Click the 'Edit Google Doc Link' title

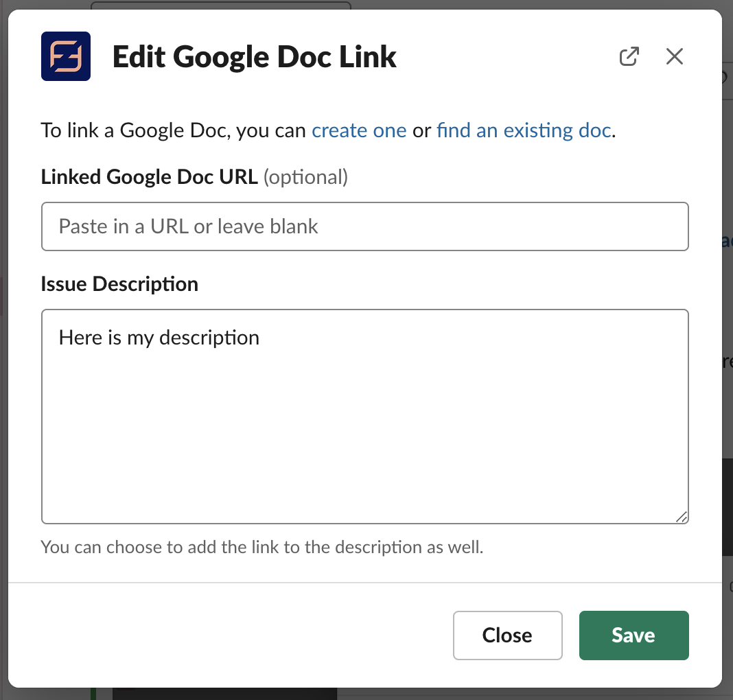pos(255,57)
